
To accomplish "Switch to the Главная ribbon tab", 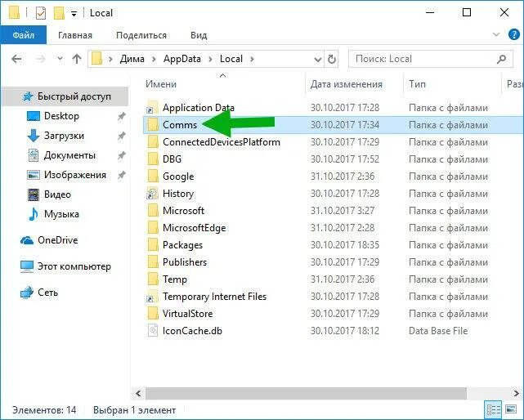I will click(x=75, y=35).
